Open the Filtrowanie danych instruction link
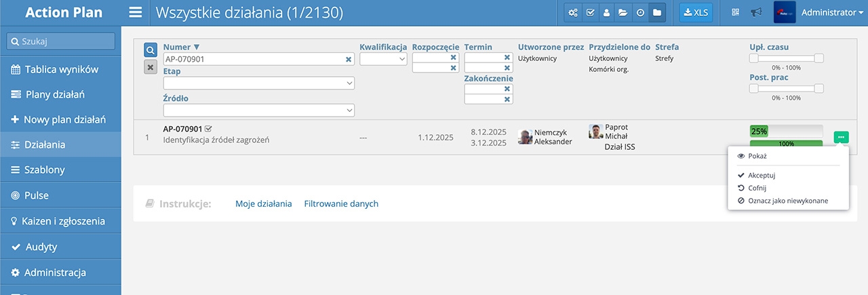Viewport: 868px width, 295px height. click(x=341, y=203)
